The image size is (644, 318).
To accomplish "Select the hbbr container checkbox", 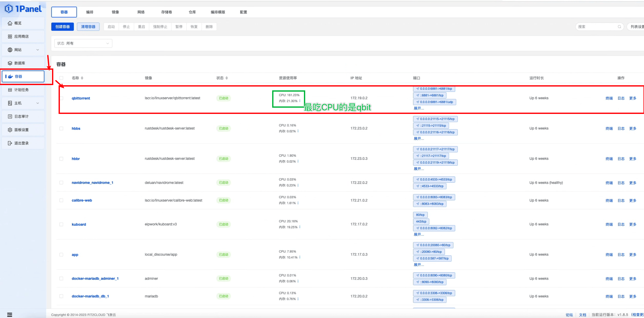I will click(x=61, y=159).
